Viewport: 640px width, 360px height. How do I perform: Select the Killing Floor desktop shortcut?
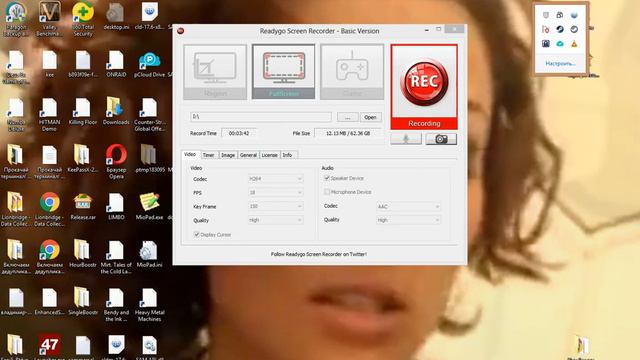(x=83, y=111)
